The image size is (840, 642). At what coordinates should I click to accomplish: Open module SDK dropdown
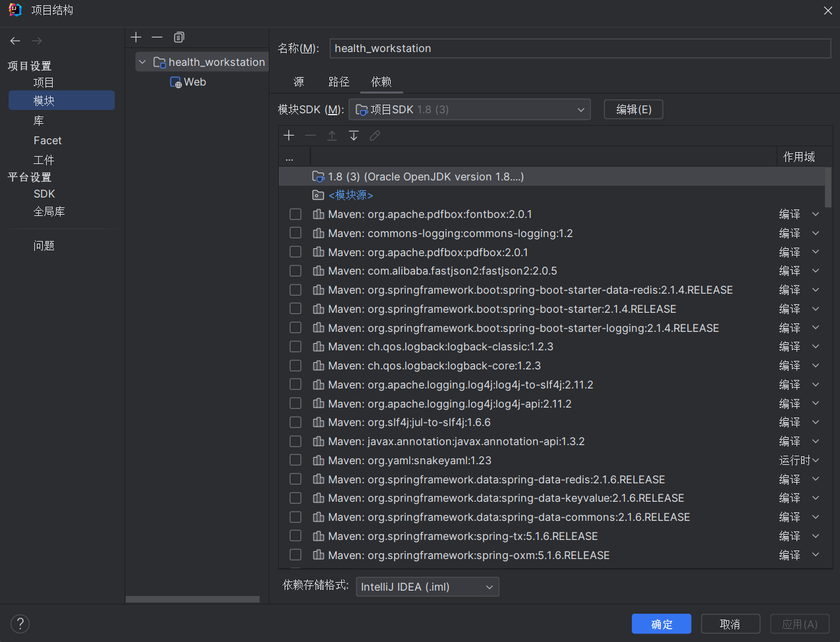coord(470,109)
